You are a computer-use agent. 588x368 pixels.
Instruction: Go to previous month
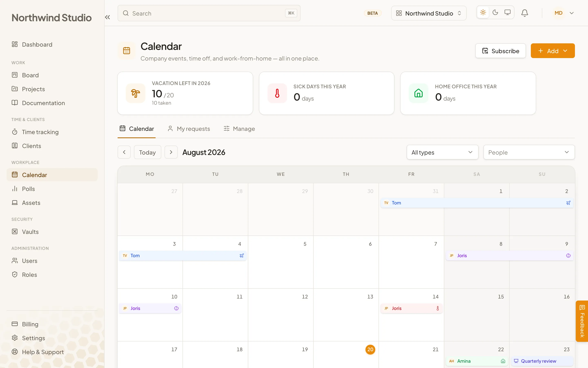click(x=124, y=152)
